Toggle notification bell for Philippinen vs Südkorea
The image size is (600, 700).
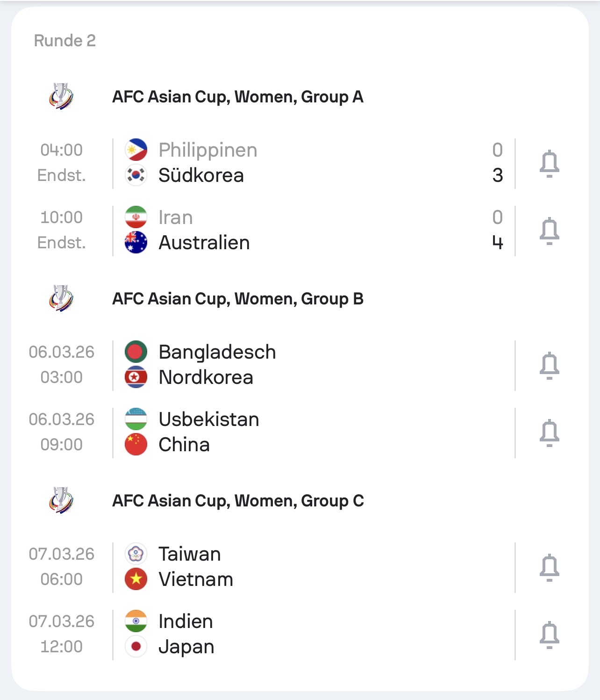pyautogui.click(x=549, y=163)
